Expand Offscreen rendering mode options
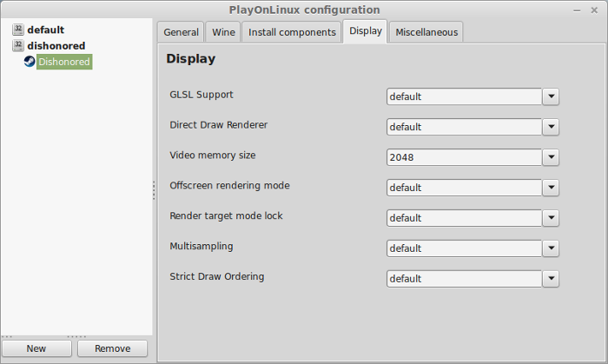608x364 pixels. click(x=551, y=188)
